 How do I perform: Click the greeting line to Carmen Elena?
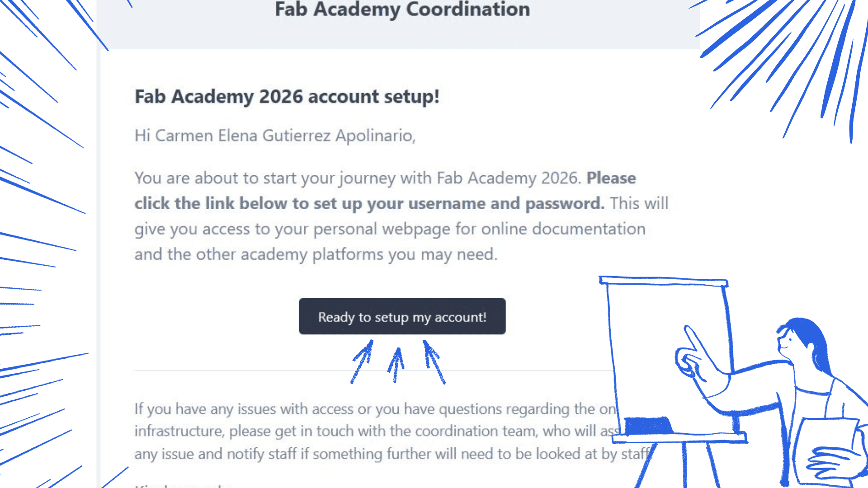[275, 136]
